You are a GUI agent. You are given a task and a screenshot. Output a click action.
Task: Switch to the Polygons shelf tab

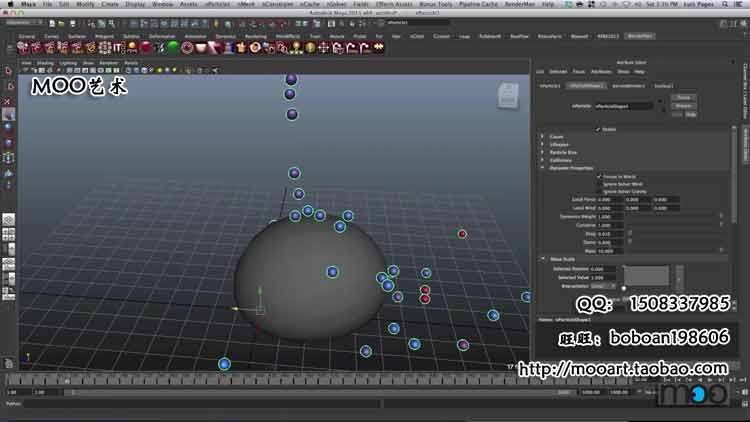[104, 36]
